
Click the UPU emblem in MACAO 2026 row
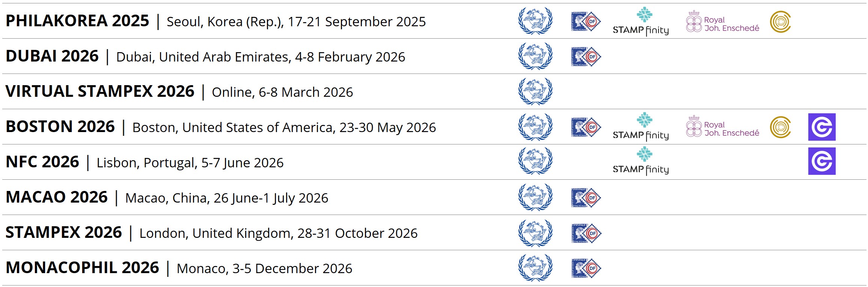pos(535,197)
